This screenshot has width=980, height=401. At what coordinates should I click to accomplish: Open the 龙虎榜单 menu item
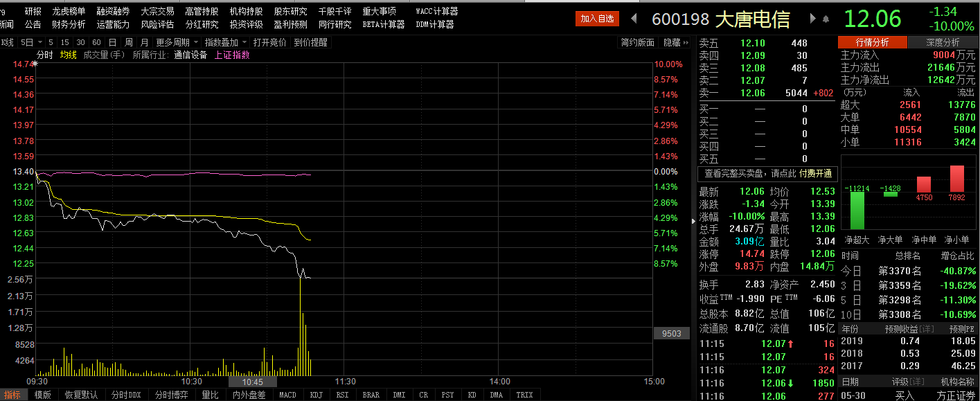69,11
